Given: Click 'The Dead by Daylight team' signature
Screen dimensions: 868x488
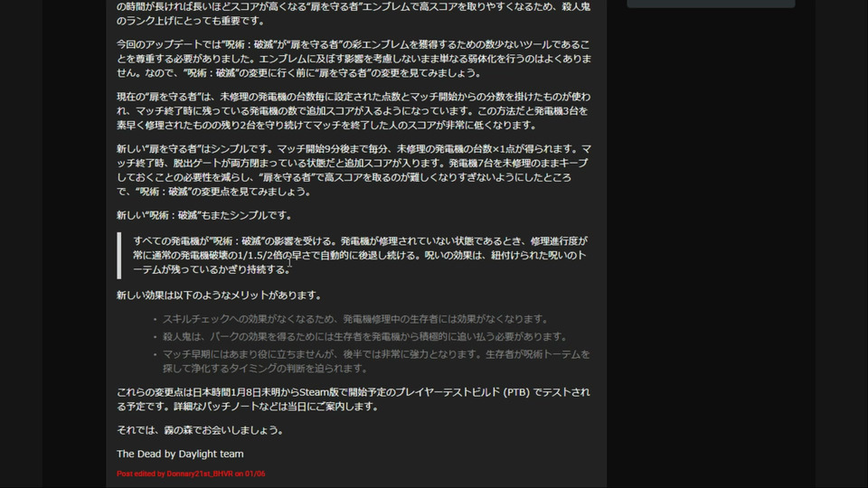Looking at the screenshot, I should (180, 454).
